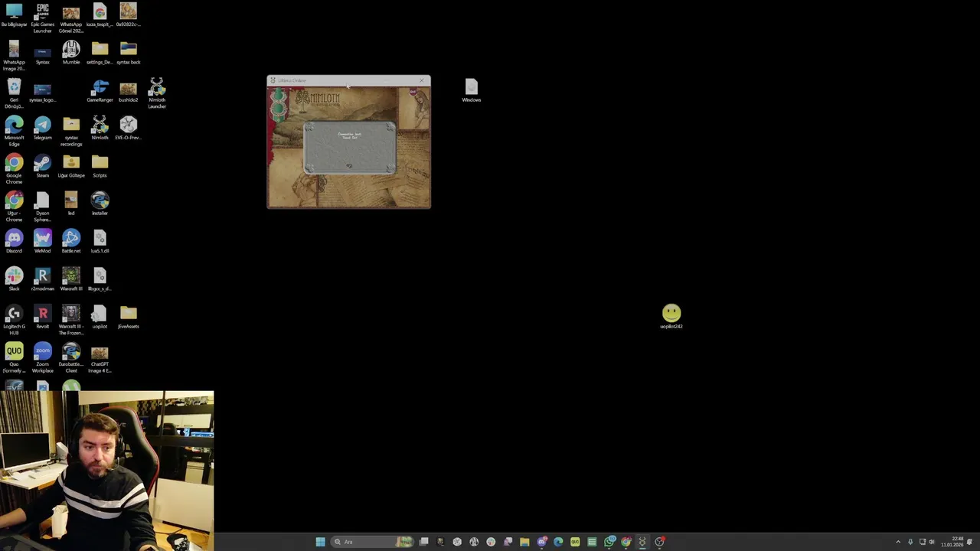
Task: Select the r2modman desktop shortcut
Action: coord(42,279)
